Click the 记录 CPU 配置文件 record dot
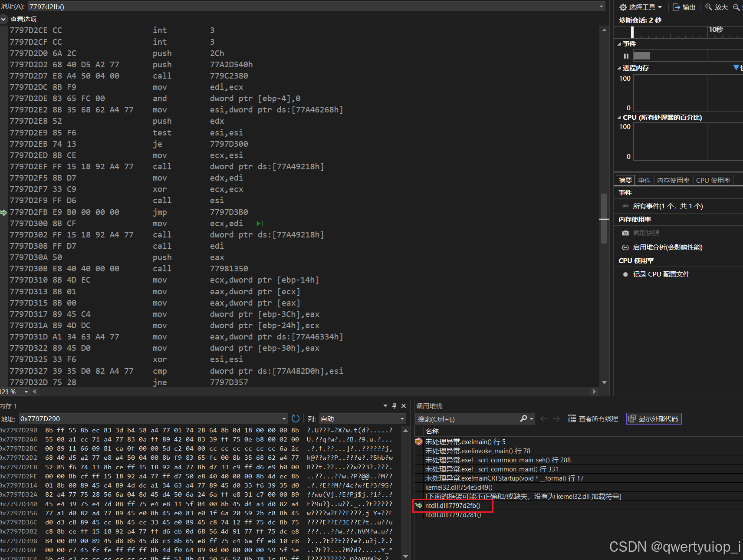 [625, 274]
